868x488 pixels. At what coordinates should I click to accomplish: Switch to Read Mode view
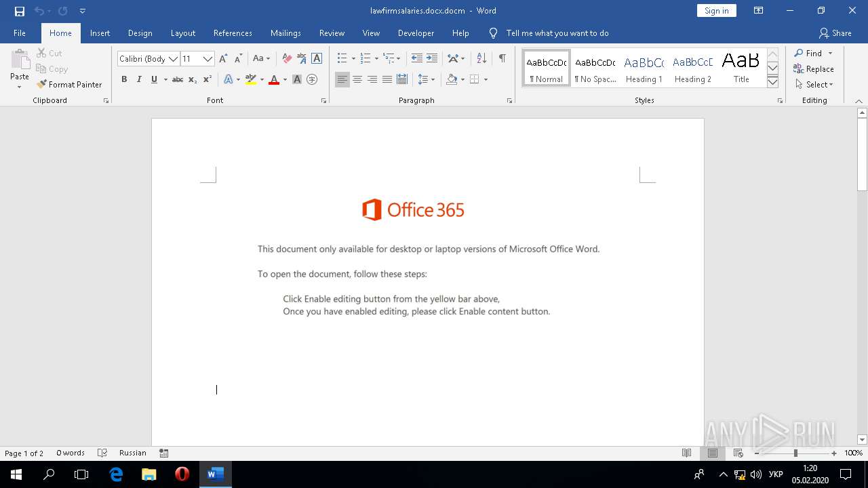coord(687,453)
